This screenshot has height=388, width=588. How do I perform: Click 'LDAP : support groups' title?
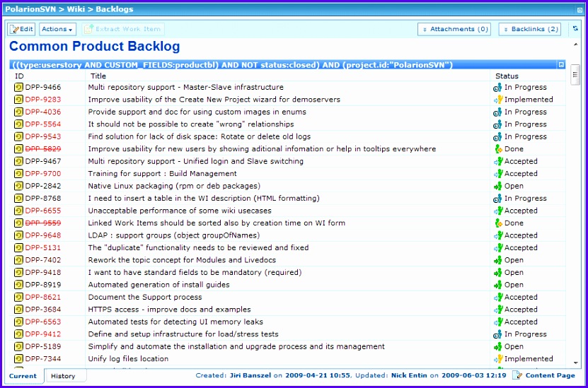click(x=174, y=236)
